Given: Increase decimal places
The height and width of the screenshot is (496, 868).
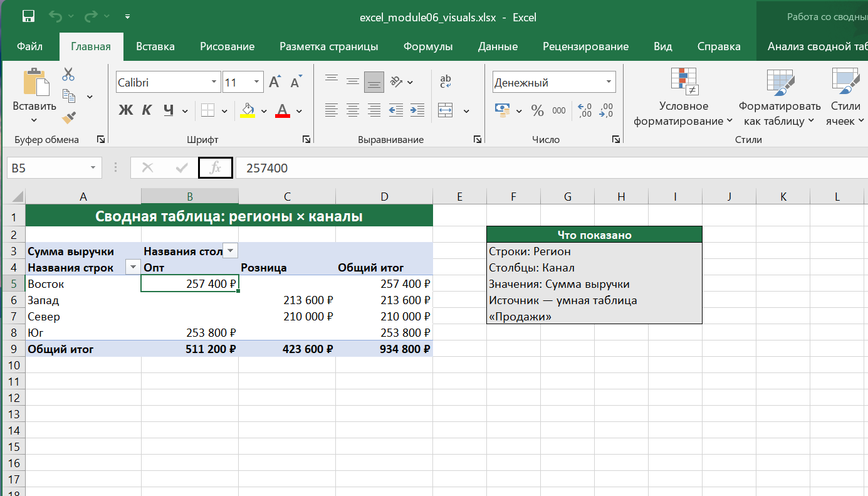Looking at the screenshot, I should [585, 110].
